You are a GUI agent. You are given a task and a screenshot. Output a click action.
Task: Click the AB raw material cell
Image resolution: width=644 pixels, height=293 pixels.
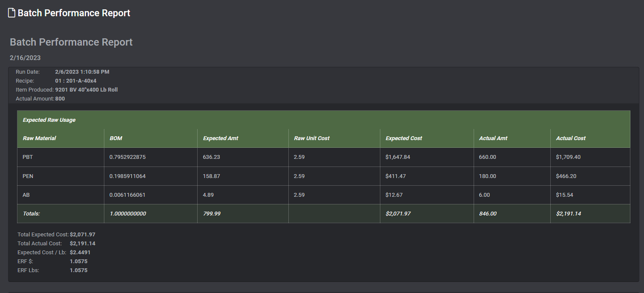click(26, 195)
